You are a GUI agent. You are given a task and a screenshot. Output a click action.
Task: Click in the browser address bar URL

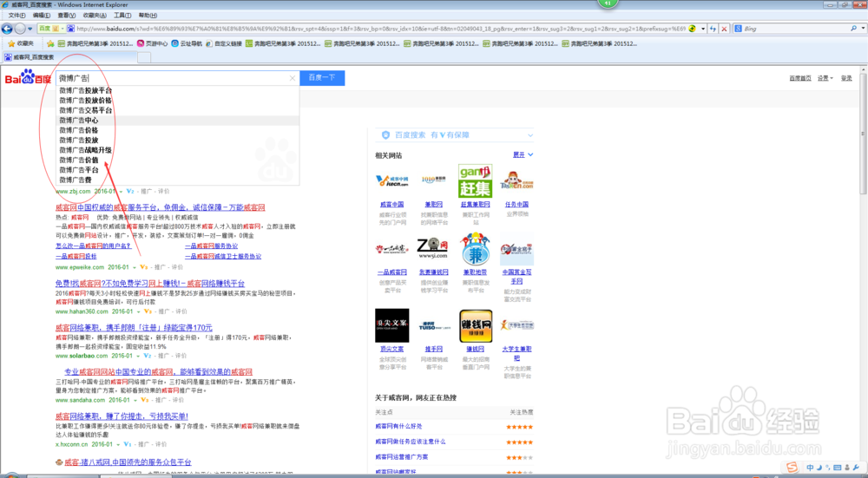(381, 29)
